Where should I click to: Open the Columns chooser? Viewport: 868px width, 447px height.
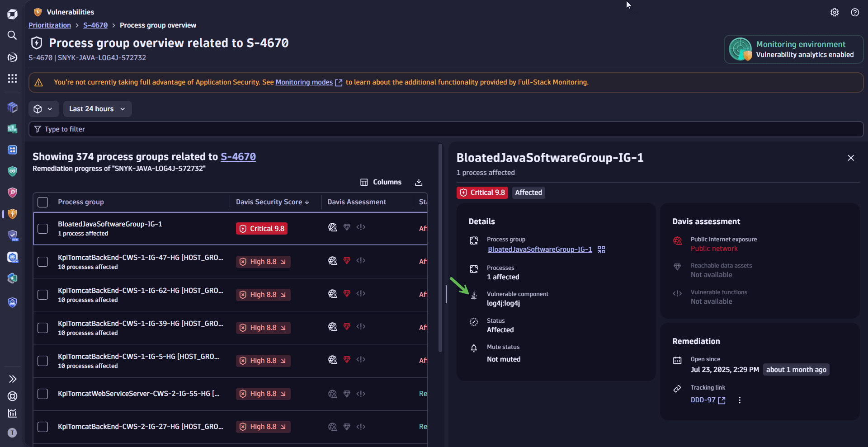point(381,182)
